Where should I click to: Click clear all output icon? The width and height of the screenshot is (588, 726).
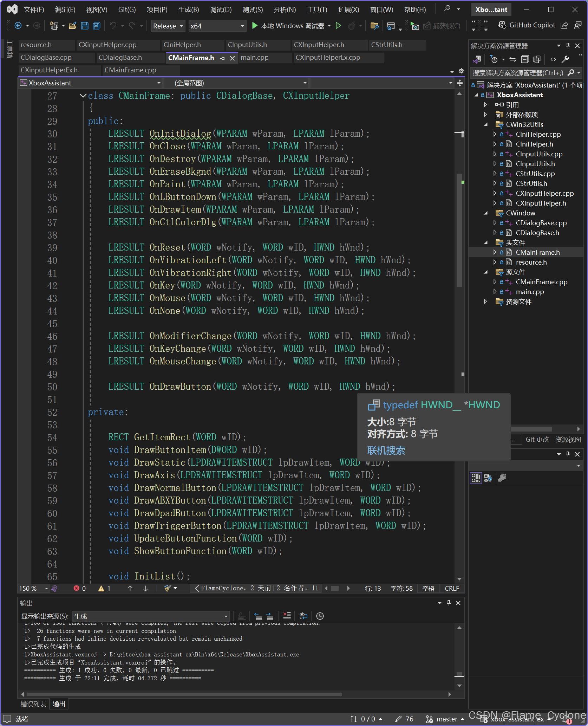click(287, 616)
